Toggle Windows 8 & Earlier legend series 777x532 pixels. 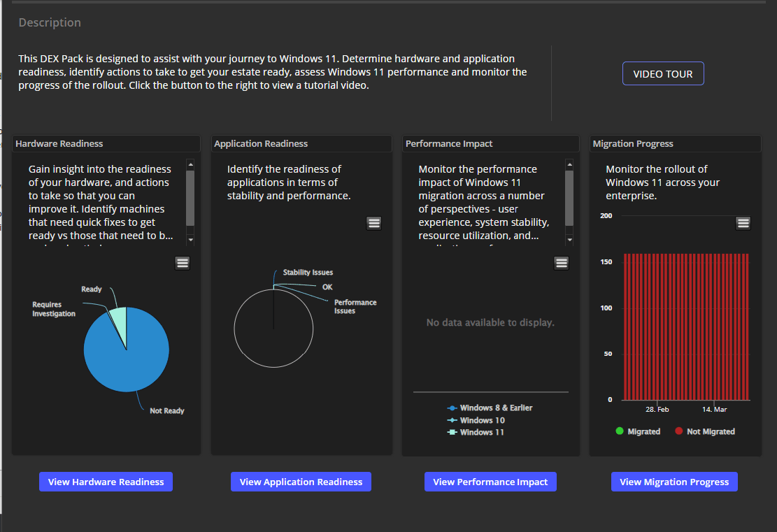click(x=490, y=408)
